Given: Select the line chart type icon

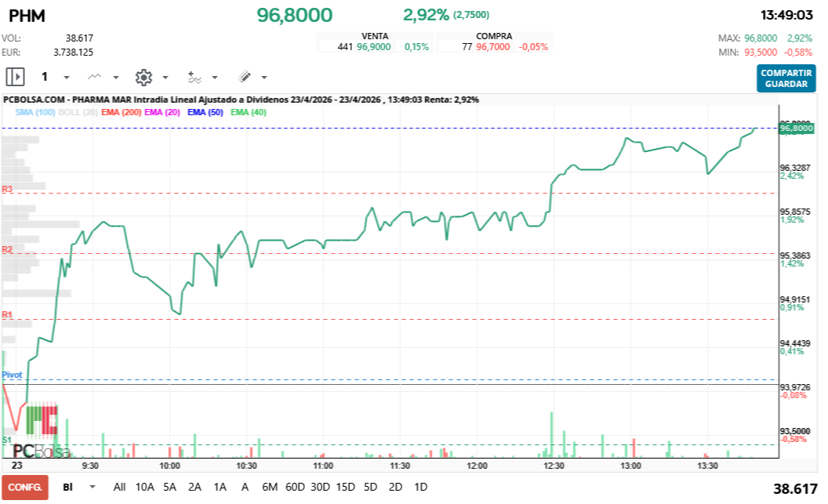Looking at the screenshot, I should coord(94,76).
